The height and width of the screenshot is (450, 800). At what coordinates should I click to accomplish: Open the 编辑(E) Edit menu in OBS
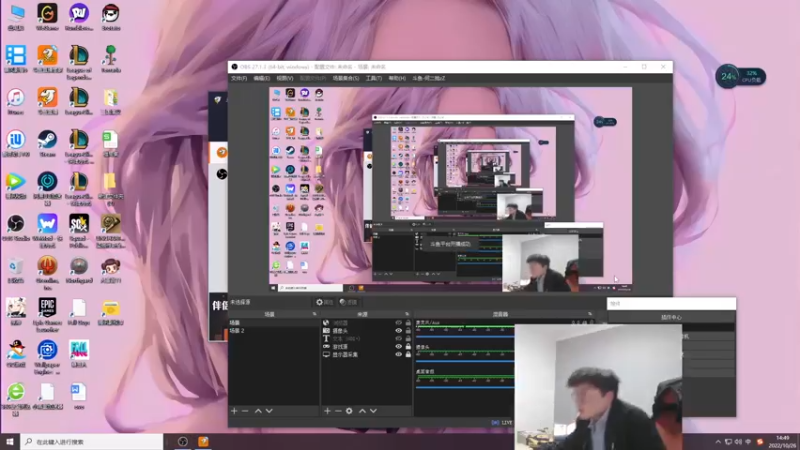(x=262, y=79)
